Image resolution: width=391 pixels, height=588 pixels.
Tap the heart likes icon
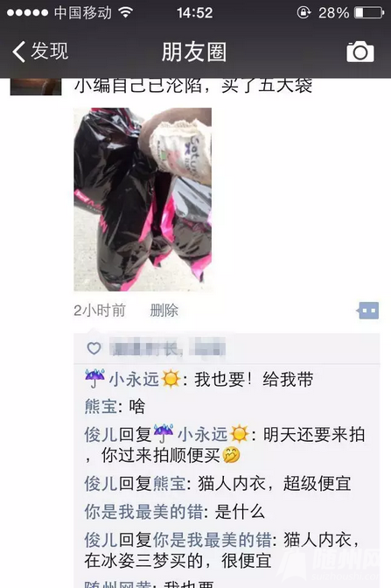click(x=94, y=348)
